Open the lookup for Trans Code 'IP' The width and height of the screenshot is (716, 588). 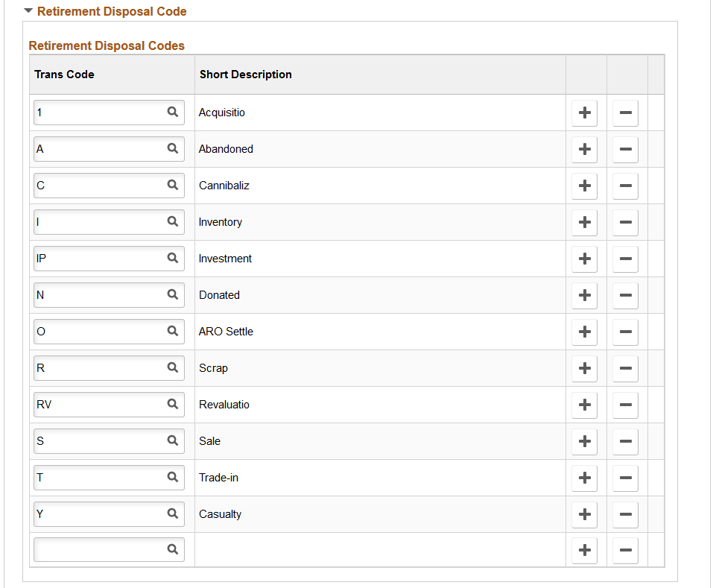point(173,259)
